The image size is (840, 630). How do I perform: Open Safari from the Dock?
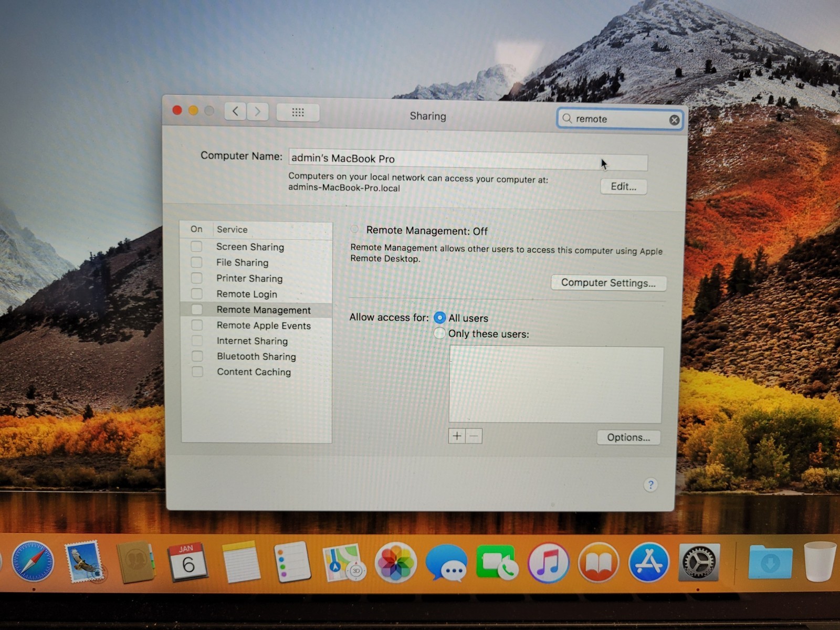coord(33,562)
